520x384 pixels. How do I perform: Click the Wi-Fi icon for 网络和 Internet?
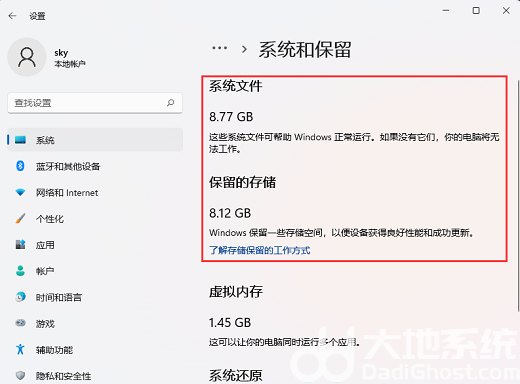[20, 192]
